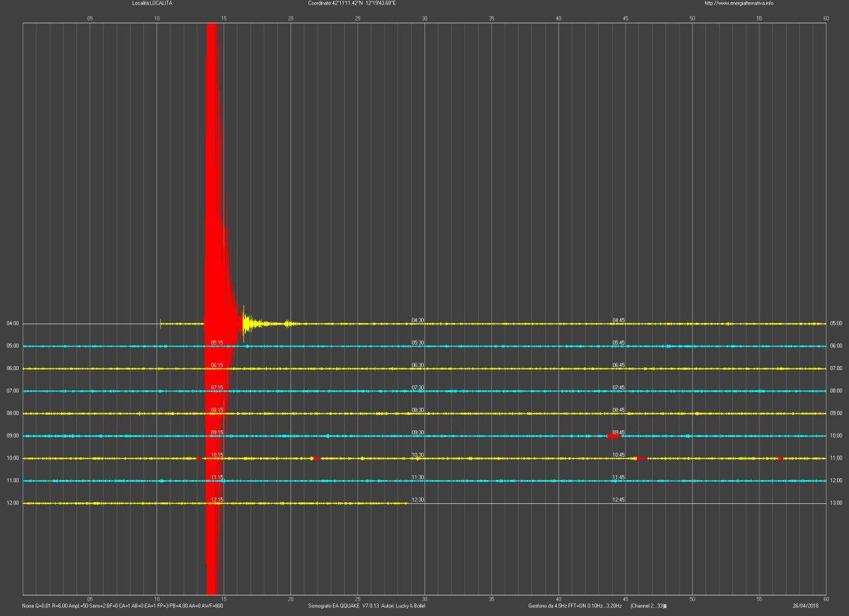Click the Noise parameters status text
Viewport: 849px width, 616px height.
point(122,606)
